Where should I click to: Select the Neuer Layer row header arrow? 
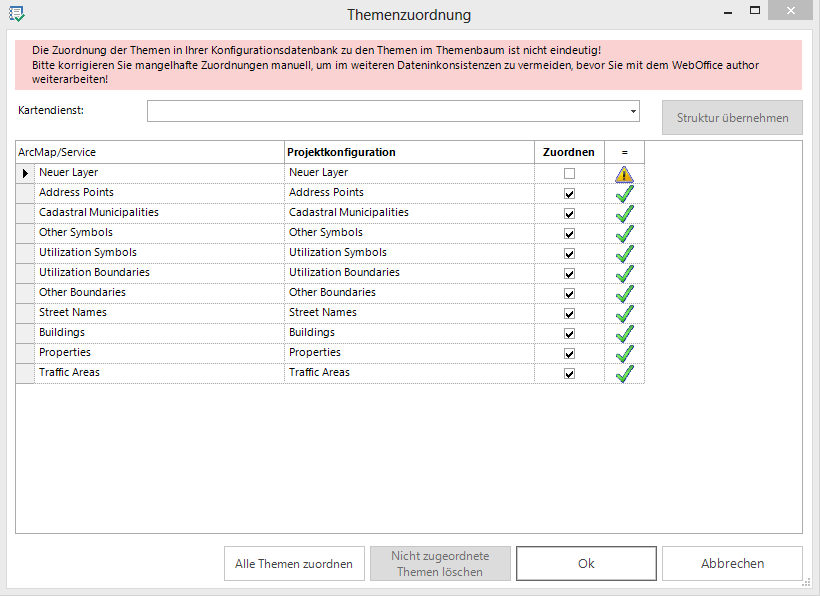[x=25, y=173]
